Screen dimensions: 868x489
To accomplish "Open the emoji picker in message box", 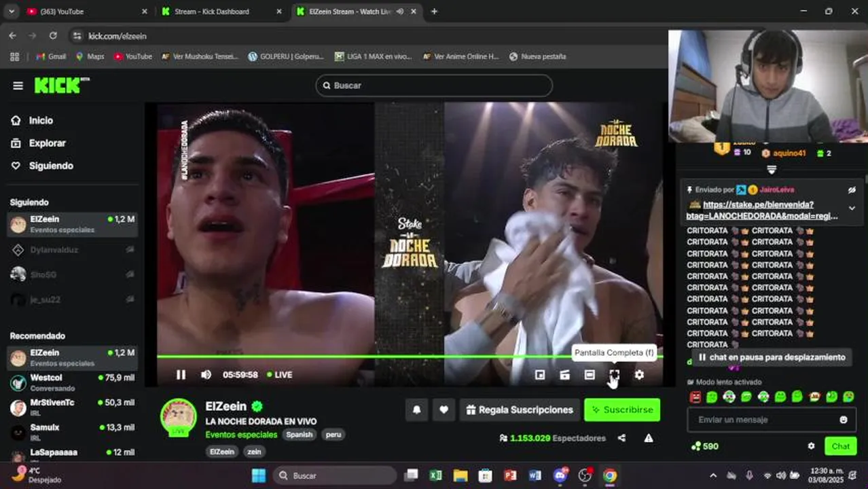I will pyautogui.click(x=844, y=420).
